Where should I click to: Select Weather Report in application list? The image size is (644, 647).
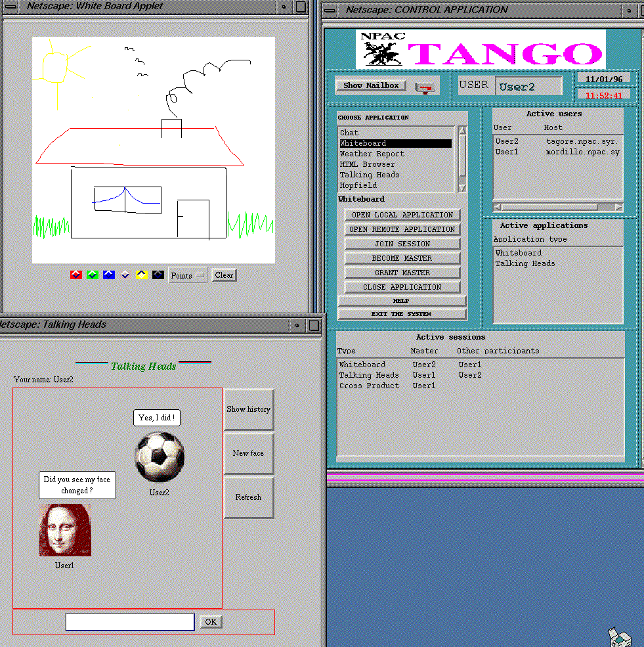point(396,154)
